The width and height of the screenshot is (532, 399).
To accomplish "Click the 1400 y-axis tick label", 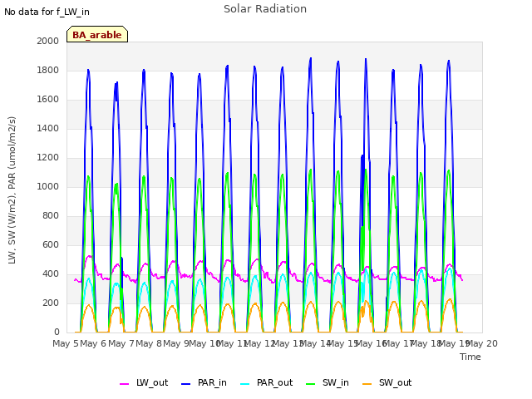I will click(x=48, y=128).
